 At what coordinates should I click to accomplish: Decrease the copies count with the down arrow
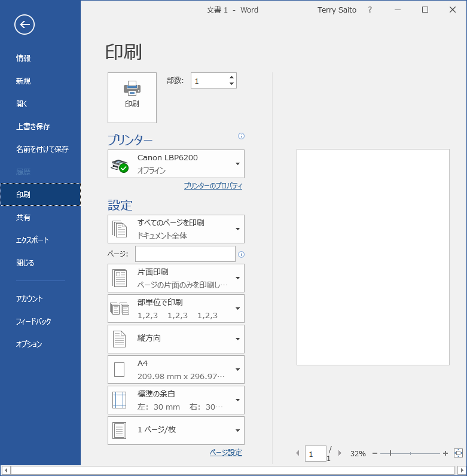(x=231, y=84)
